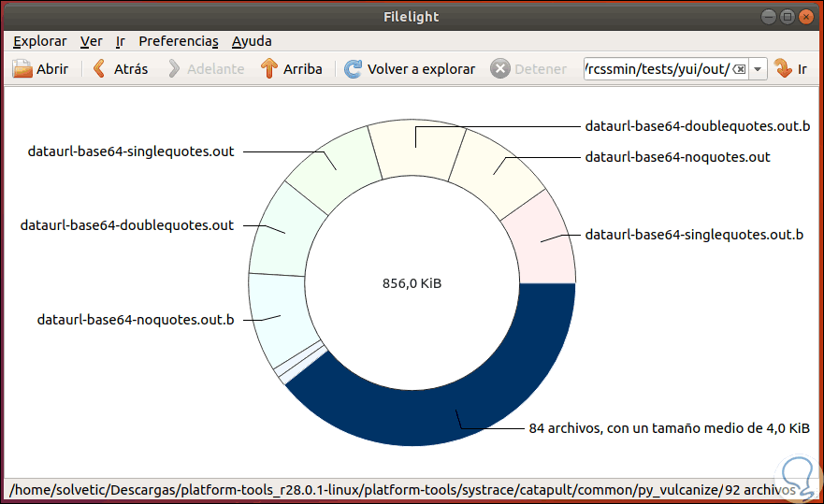This screenshot has height=504, width=824.
Task: Open the Ayuda menu
Action: click(252, 41)
